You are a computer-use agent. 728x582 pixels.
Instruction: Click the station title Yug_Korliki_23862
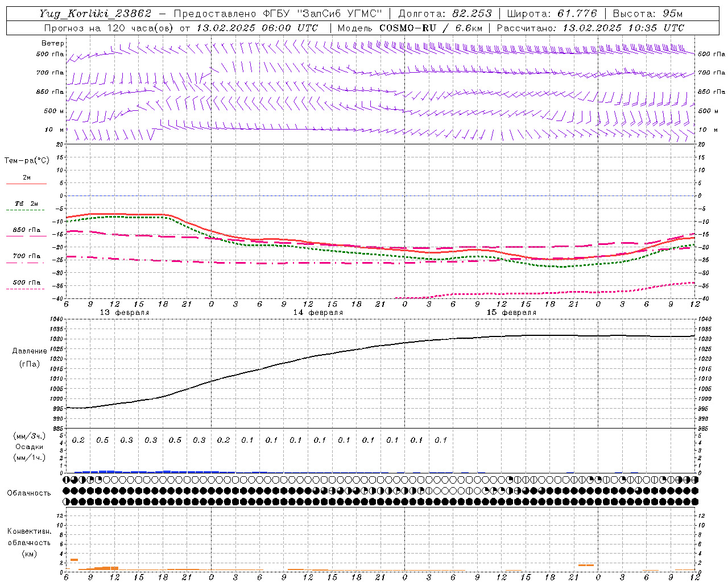[x=95, y=14]
